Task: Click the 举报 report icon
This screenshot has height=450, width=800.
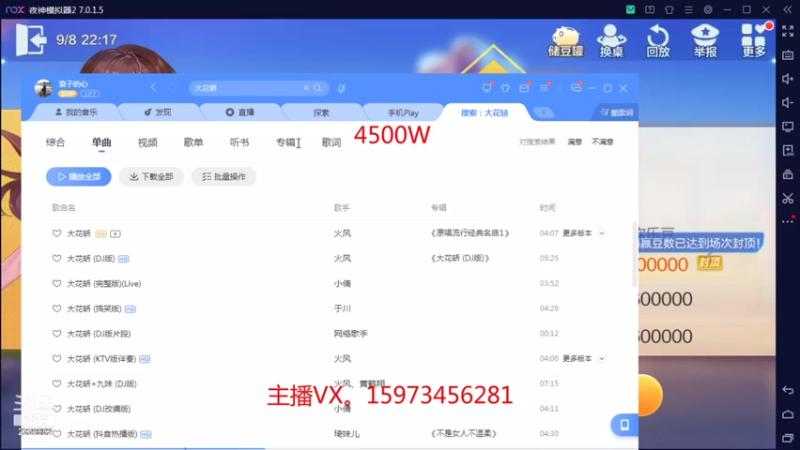Action: point(705,41)
